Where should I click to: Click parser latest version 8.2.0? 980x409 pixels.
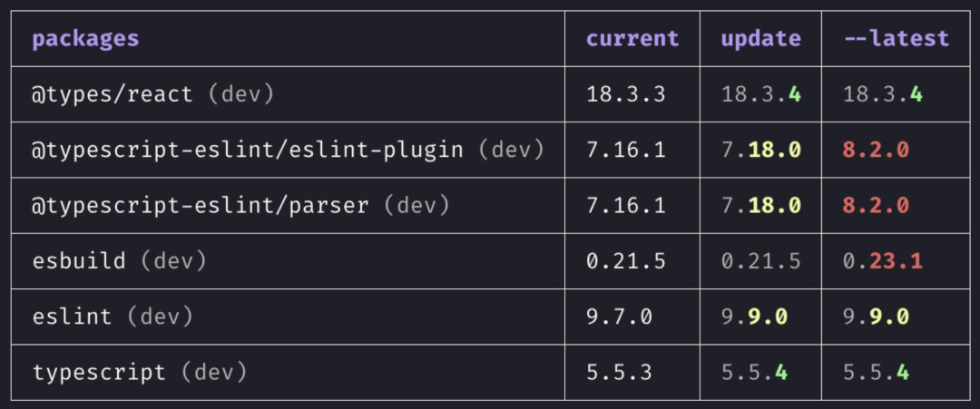(876, 206)
